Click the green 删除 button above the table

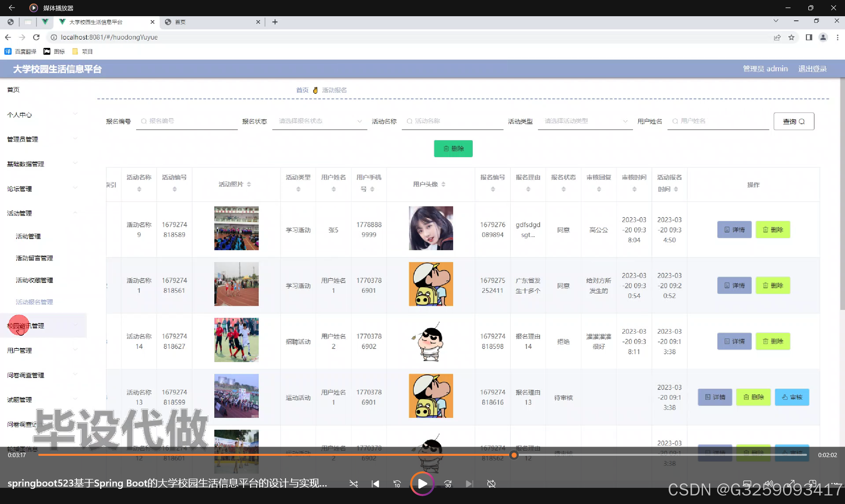point(453,149)
